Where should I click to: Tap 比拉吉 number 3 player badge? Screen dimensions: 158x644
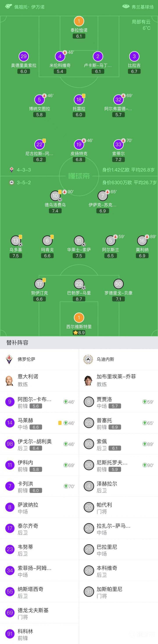(134, 57)
